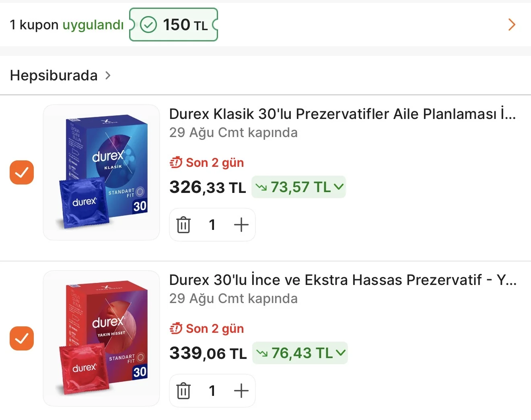View the blue Durex Klasik box image
This screenshot has width=531, height=420.
(x=101, y=172)
